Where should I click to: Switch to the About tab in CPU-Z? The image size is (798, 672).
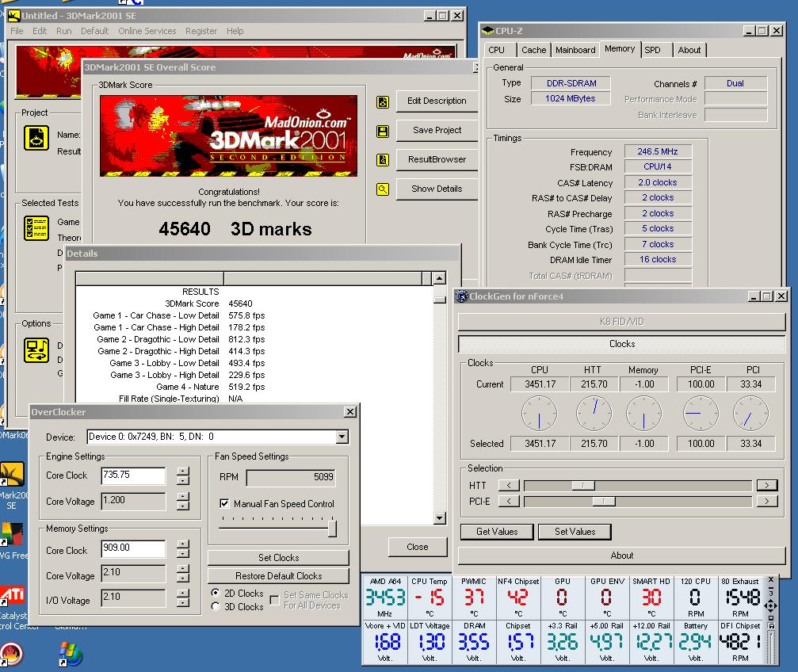pyautogui.click(x=689, y=50)
